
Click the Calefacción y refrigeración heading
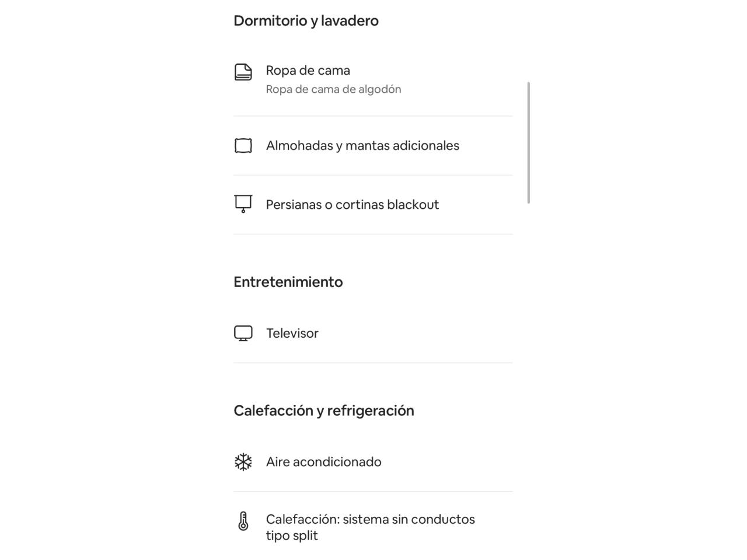coord(324,411)
